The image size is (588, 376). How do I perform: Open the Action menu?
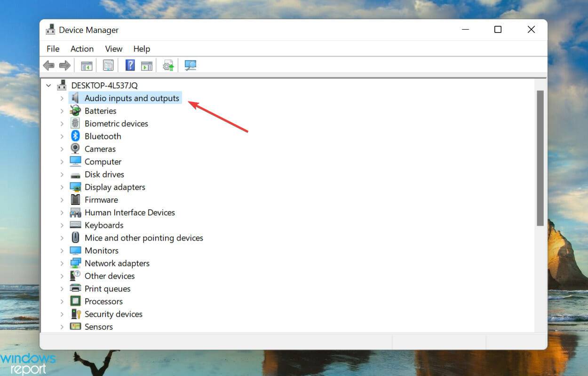(x=82, y=48)
